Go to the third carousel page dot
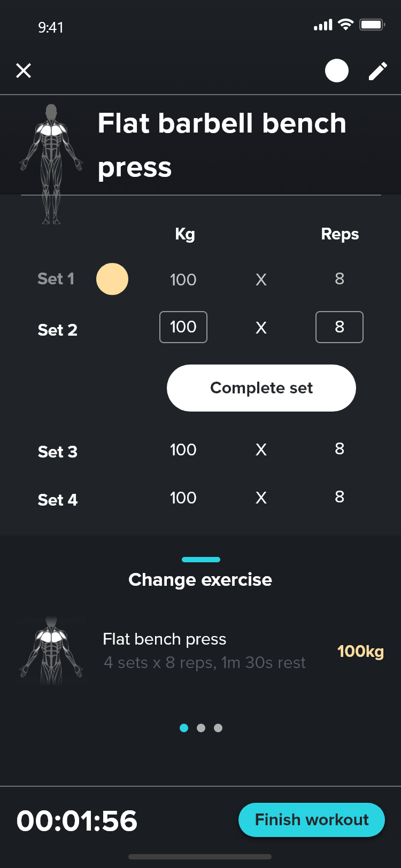This screenshot has width=401, height=868. [x=218, y=728]
